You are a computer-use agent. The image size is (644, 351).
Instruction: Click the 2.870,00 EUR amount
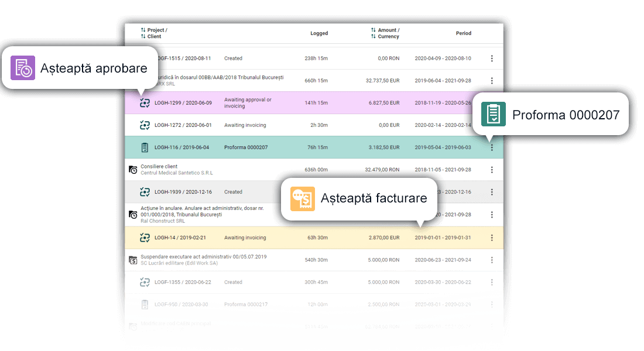point(384,238)
